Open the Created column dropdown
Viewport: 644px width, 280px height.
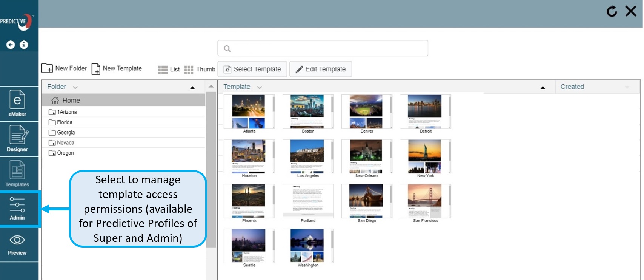tap(627, 87)
